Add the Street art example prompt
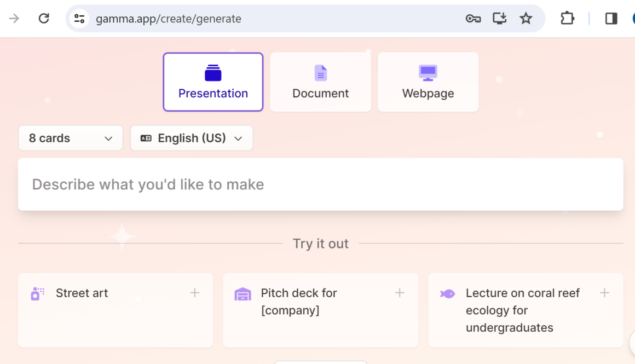Image resolution: width=635 pixels, height=364 pixels. (x=104, y=309)
